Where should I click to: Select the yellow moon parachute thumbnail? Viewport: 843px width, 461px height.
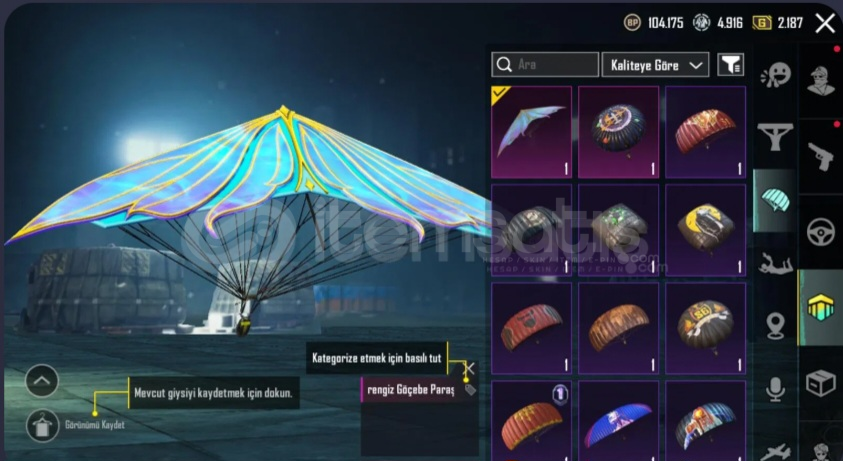pyautogui.click(x=705, y=230)
